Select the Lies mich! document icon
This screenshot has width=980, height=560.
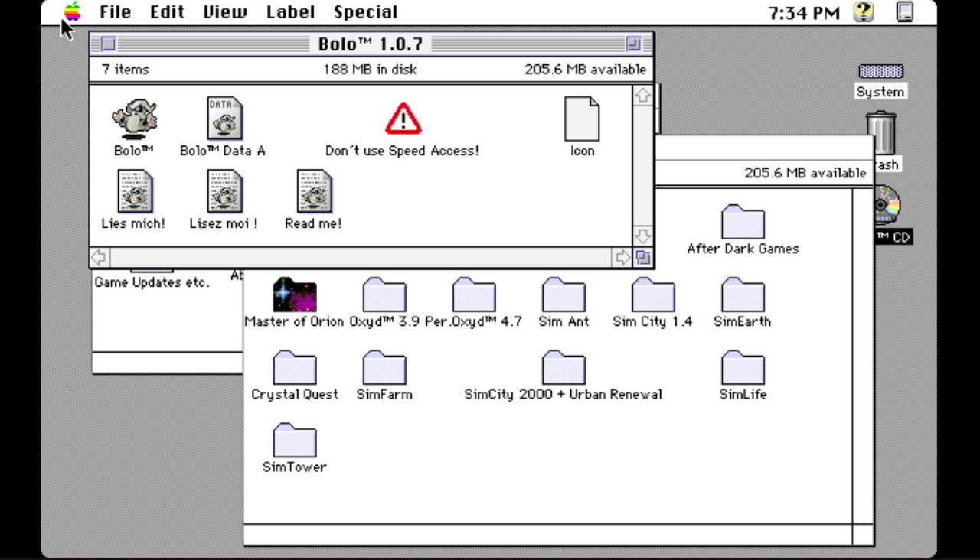(135, 191)
